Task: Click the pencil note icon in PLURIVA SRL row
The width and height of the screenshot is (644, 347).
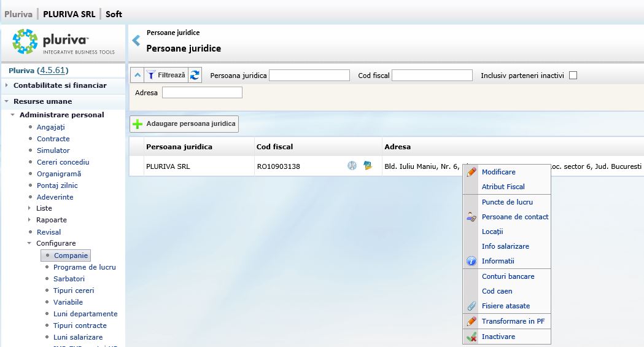Action: (x=368, y=166)
